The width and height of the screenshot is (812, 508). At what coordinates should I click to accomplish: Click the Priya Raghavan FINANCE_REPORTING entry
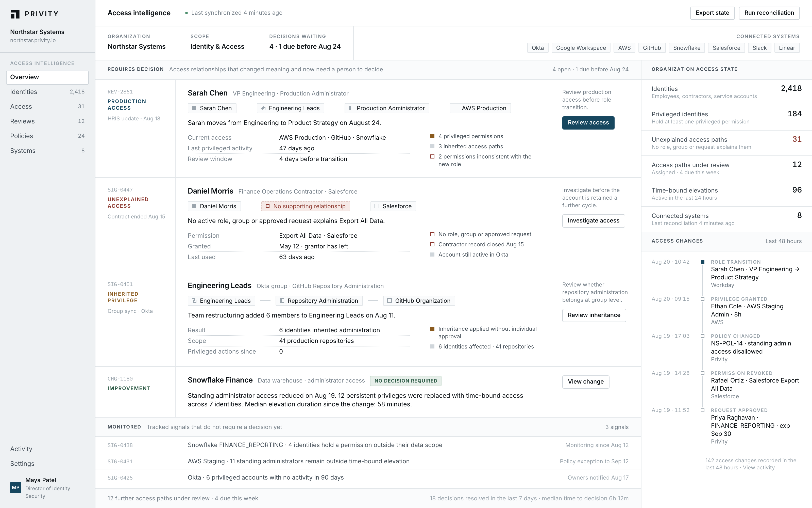coord(751,426)
